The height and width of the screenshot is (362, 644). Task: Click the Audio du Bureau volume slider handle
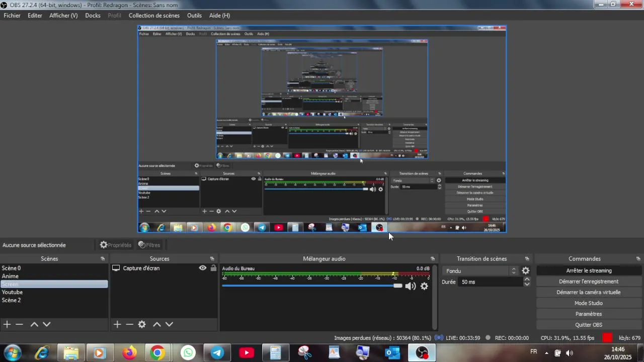pyautogui.click(x=398, y=286)
